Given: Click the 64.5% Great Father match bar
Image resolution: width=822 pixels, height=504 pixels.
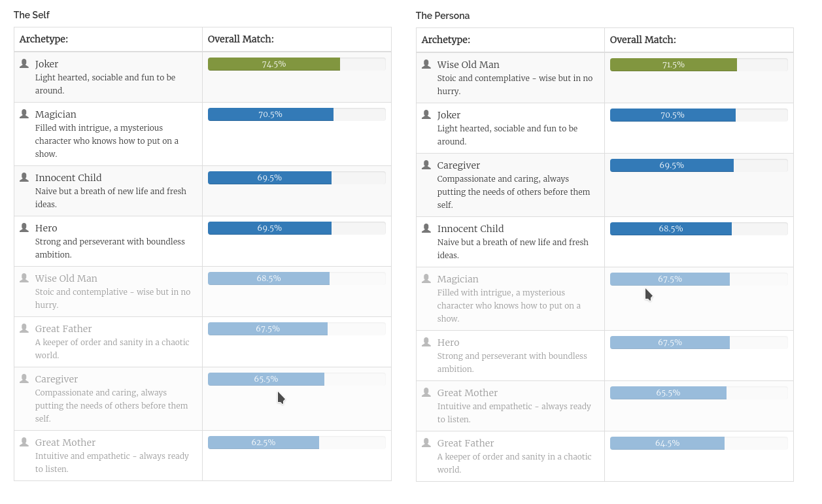Looking at the screenshot, I should (x=667, y=443).
